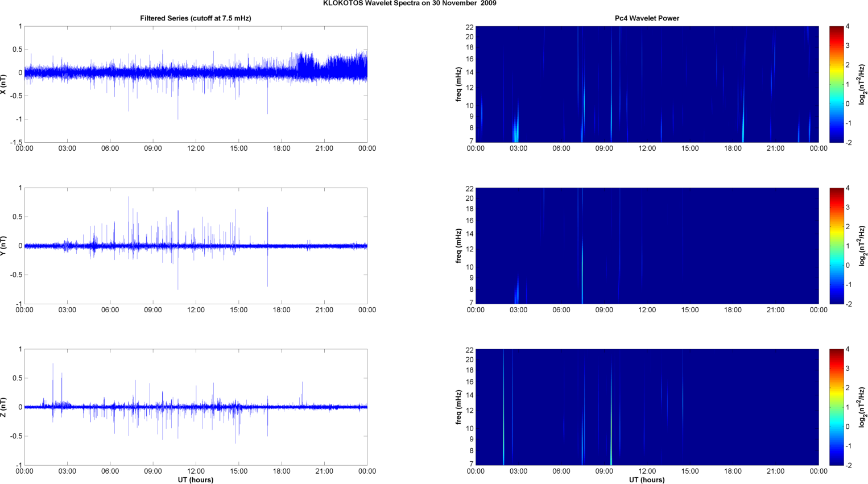The image size is (868, 484).
Task: Select the Filtered Series plot title
Action: tap(195, 18)
